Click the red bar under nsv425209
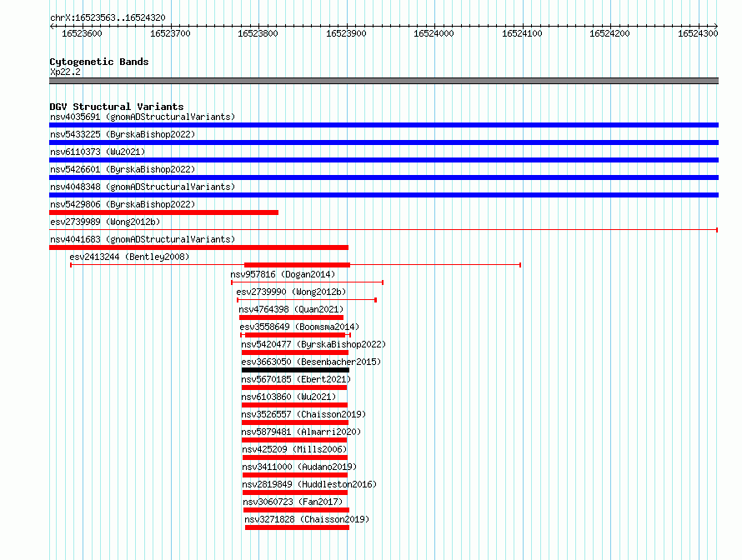This screenshot has height=560, width=742. [295, 457]
